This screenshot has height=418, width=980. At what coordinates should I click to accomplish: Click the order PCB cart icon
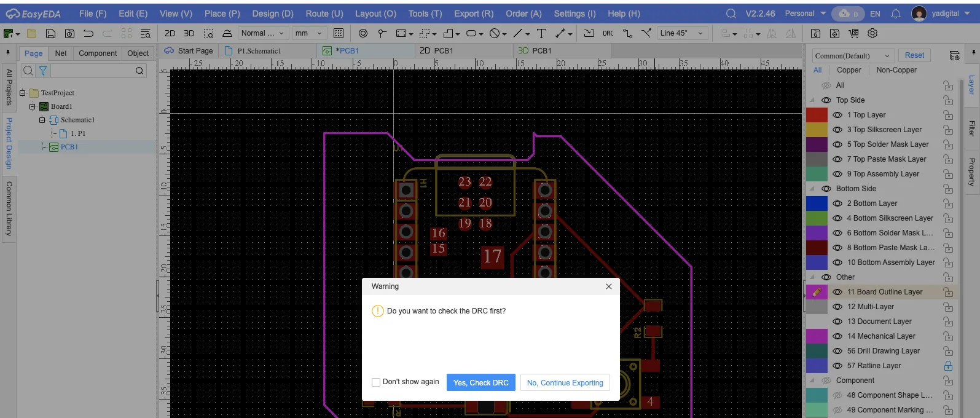853,33
